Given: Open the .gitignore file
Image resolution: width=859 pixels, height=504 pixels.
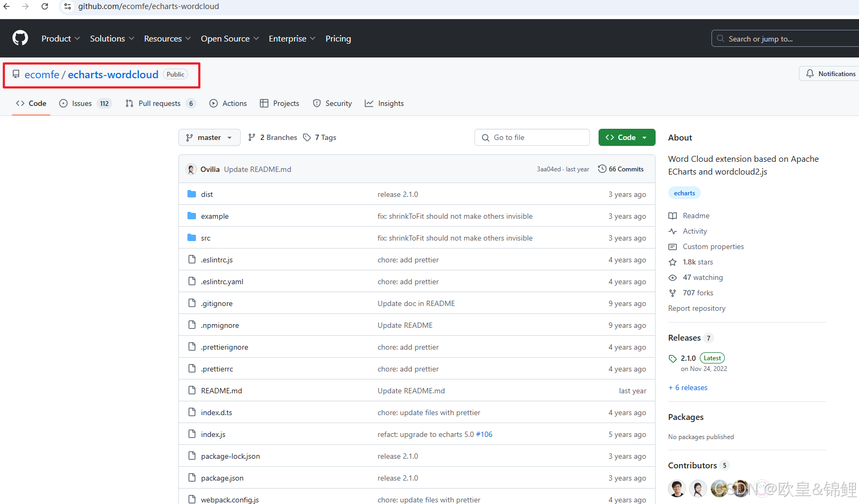Looking at the screenshot, I should click(217, 303).
